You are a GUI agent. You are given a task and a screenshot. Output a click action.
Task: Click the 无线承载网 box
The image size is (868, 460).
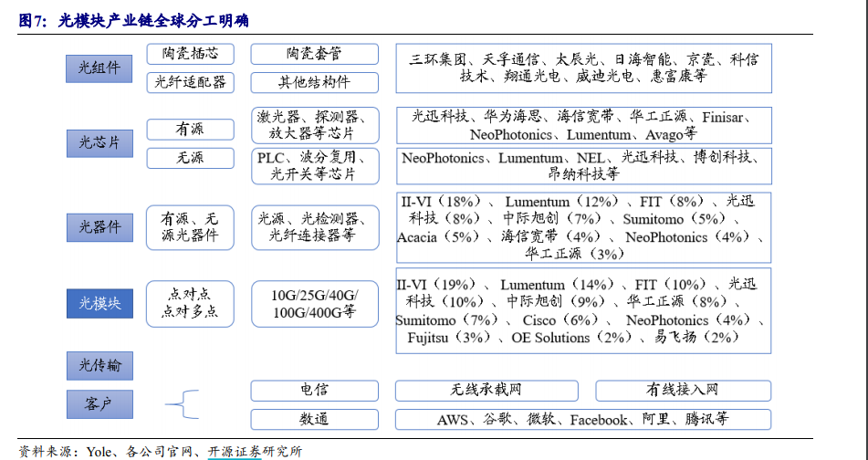486,391
